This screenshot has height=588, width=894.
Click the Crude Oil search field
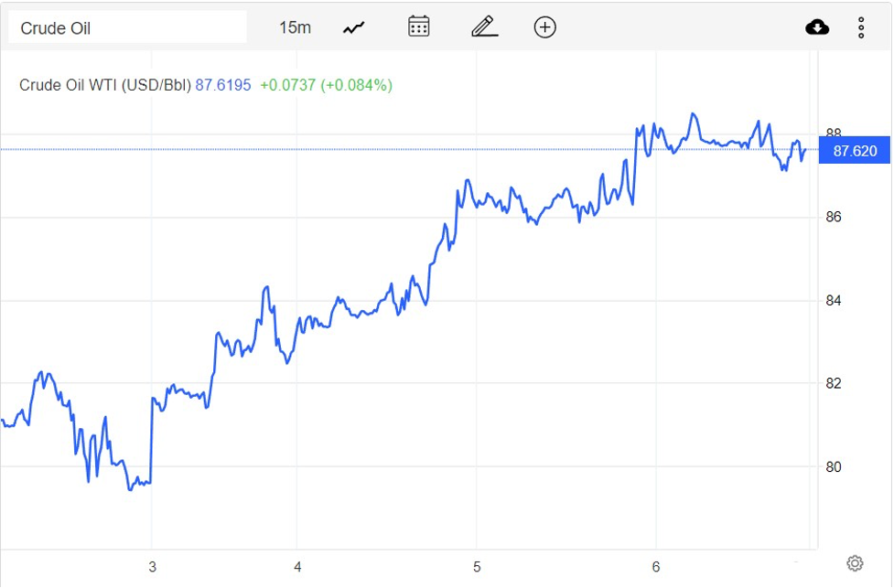(x=126, y=27)
